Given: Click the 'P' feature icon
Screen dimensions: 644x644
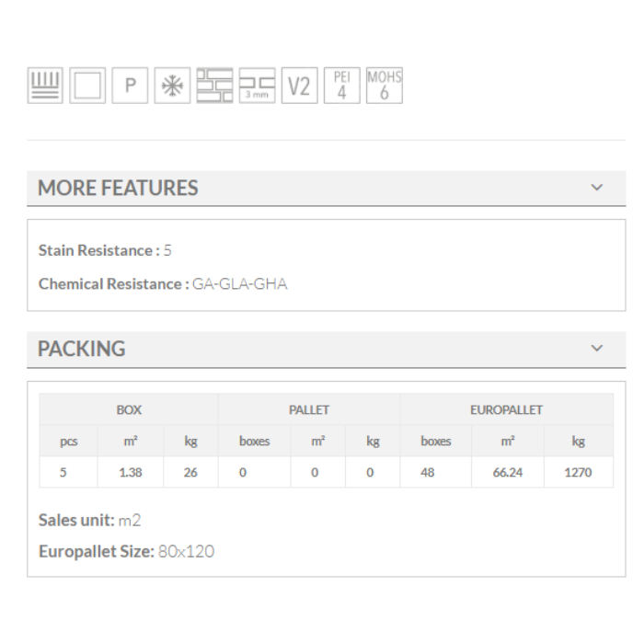Looking at the screenshot, I should pos(130,86).
